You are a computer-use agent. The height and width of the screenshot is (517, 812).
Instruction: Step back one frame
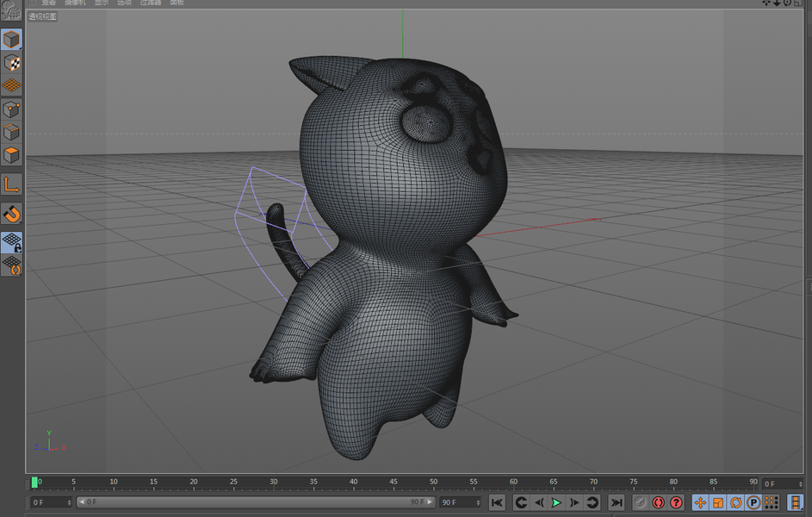(x=539, y=502)
